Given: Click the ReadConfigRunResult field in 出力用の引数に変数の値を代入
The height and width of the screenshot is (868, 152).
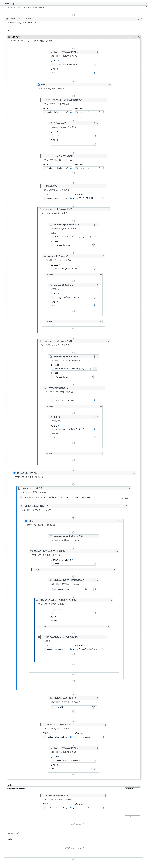Looking at the screenshot, I should [56, 737].
